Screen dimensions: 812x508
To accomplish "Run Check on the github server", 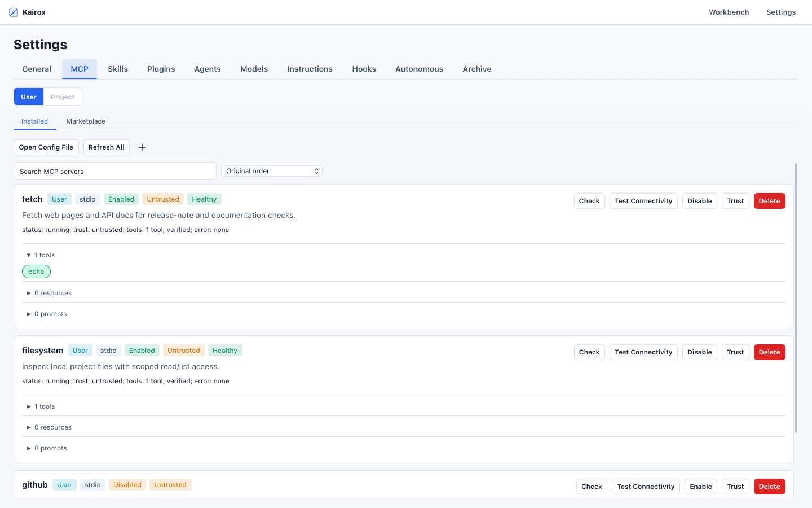I will click(592, 487).
